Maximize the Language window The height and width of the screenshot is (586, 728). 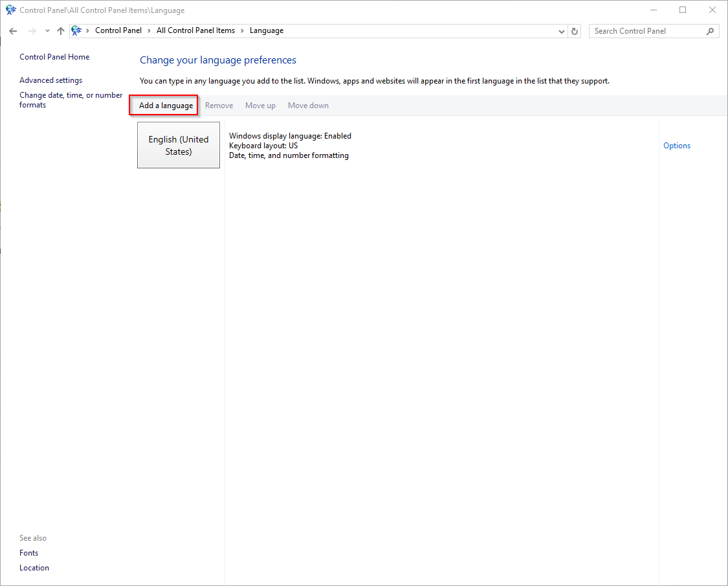(x=683, y=10)
